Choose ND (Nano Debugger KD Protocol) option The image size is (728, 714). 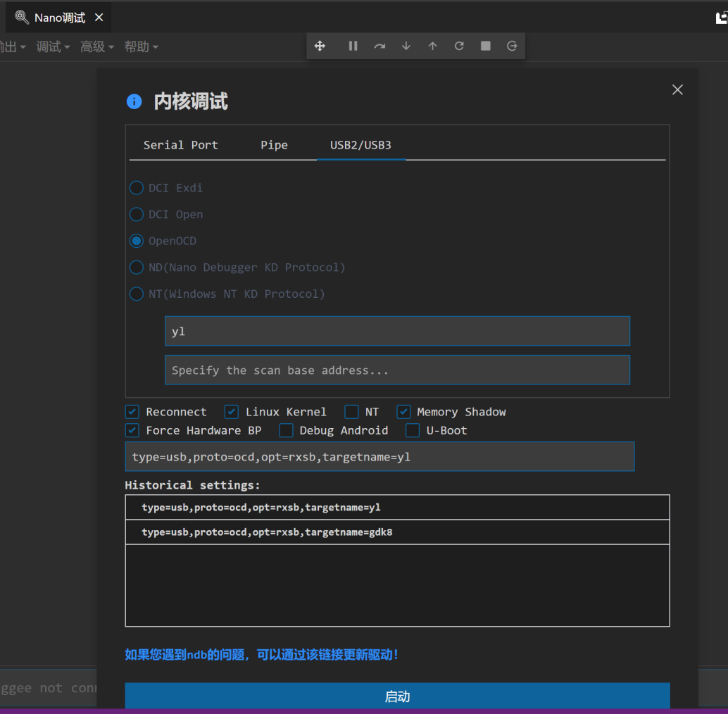click(137, 267)
